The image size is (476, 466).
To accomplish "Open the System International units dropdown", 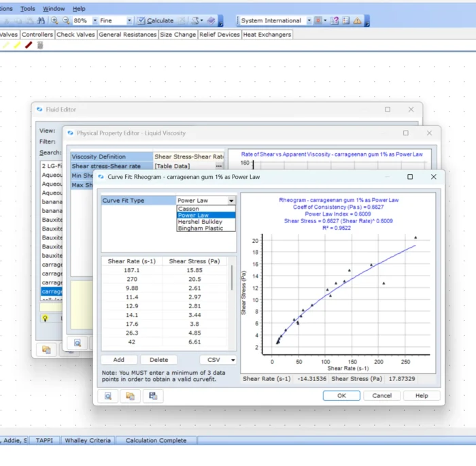I will coord(309,20).
